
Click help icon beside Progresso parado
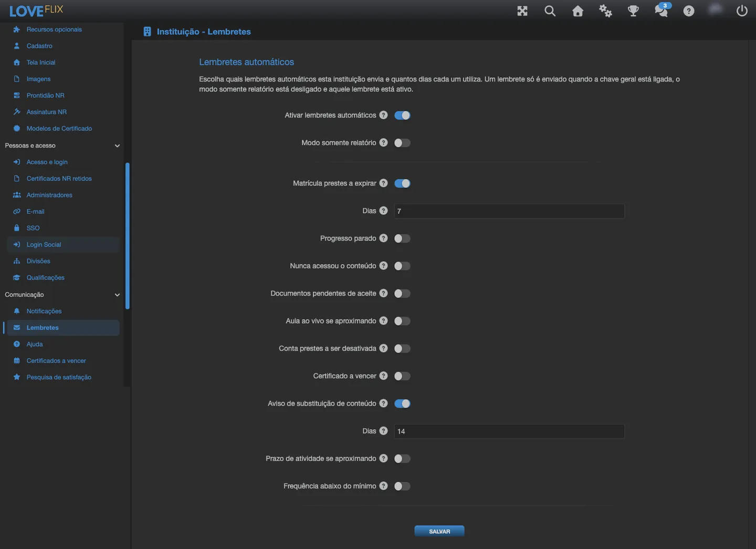[384, 238]
